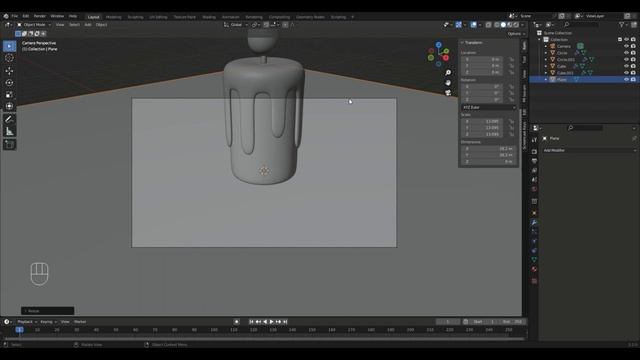Open the Blender logo menu

(6, 16)
